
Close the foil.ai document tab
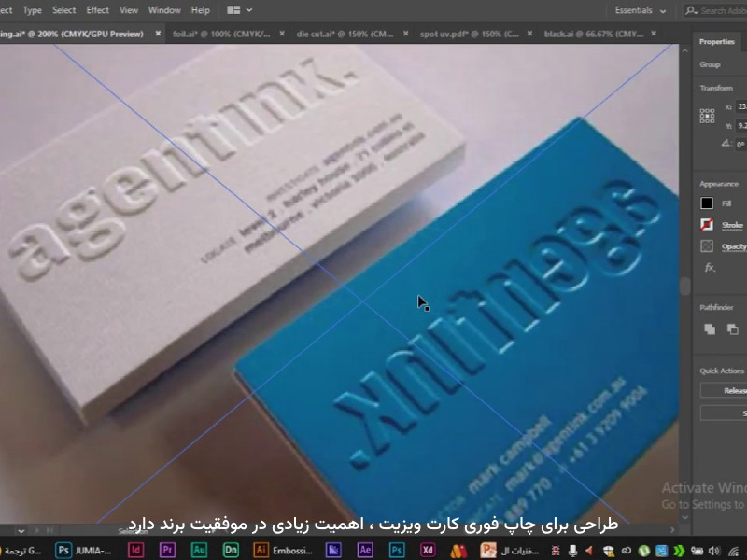[x=282, y=34]
